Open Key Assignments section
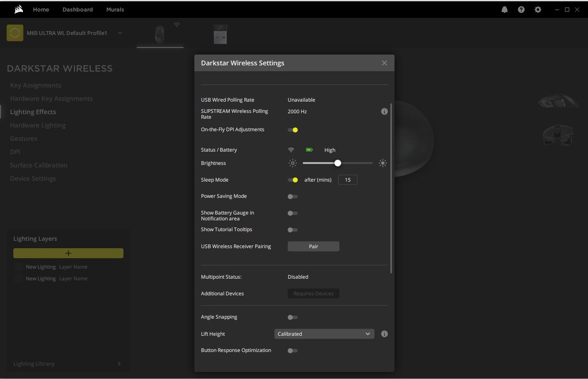 pos(36,85)
